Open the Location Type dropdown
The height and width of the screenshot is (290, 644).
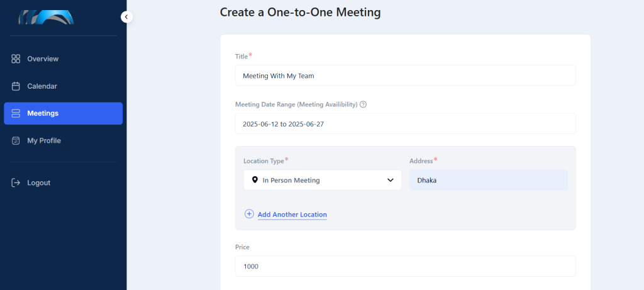(323, 180)
